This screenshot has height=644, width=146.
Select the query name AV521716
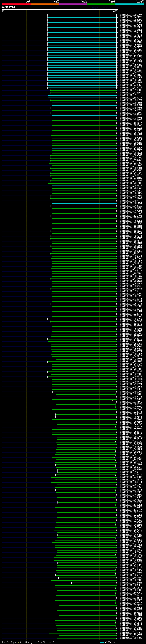coord(8,8)
